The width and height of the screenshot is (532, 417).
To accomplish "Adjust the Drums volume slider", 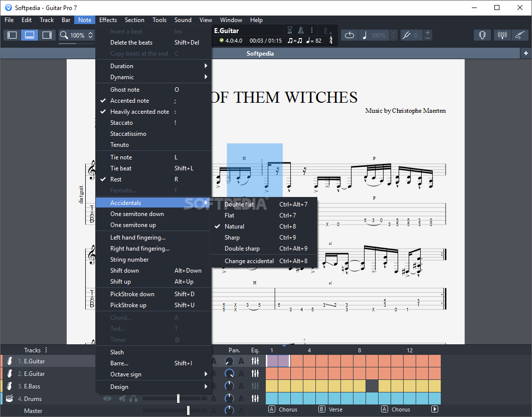I will [x=178, y=398].
